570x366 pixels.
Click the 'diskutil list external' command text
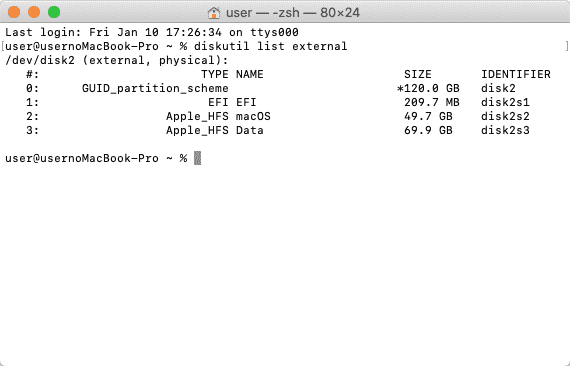270,46
